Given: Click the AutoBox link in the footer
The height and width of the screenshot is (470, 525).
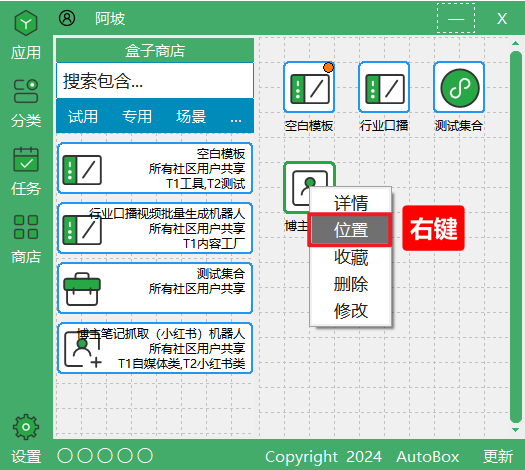Looking at the screenshot, I should (428, 457).
